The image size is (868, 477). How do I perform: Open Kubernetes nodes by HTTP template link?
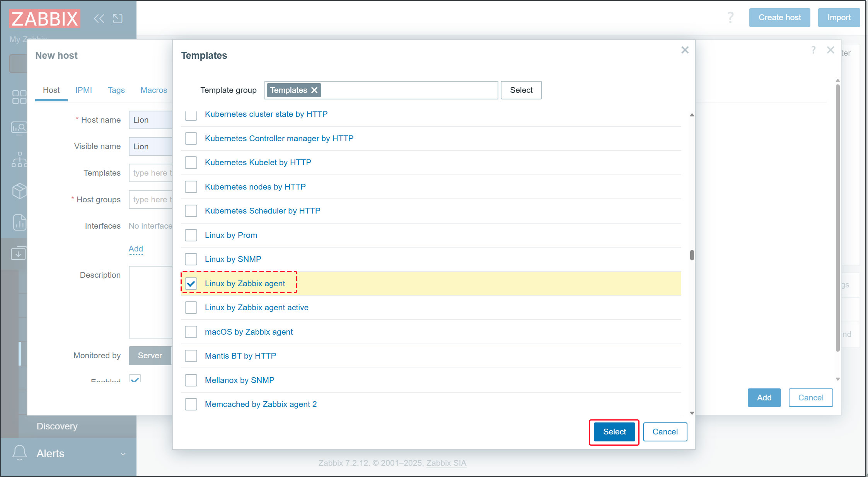255,187
